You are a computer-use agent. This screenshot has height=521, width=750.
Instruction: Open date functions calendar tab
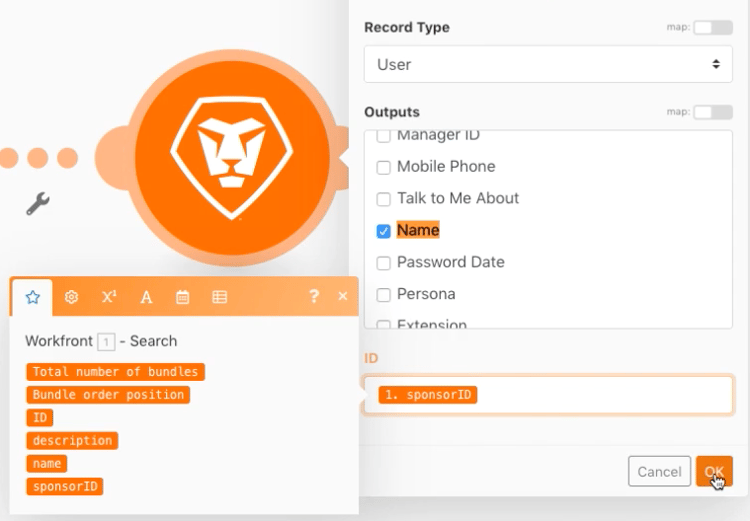pos(182,297)
